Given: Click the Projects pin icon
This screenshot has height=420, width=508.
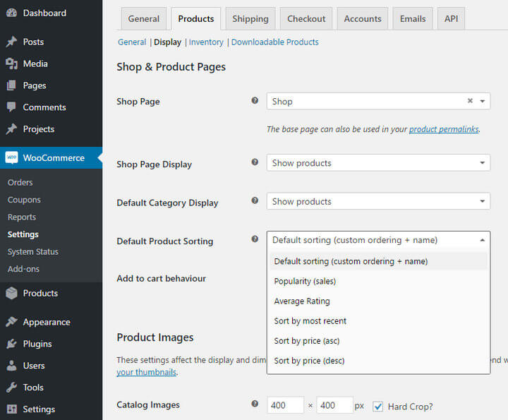Looking at the screenshot, I should point(12,129).
